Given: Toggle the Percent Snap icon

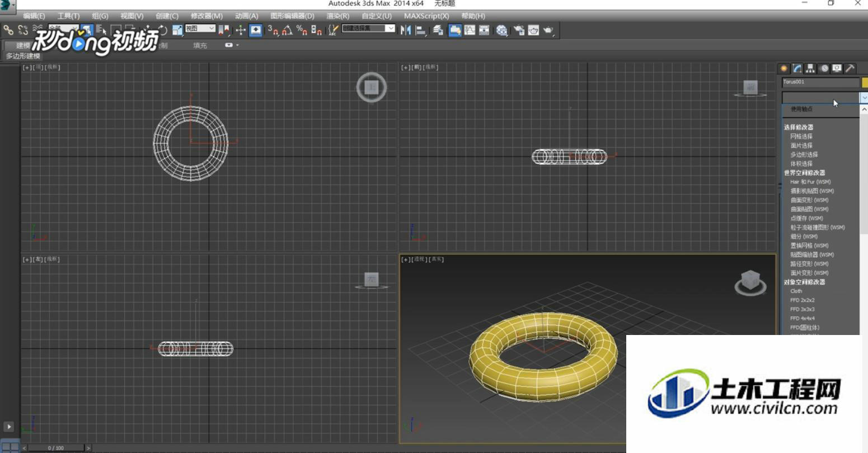Looking at the screenshot, I should point(302,30).
